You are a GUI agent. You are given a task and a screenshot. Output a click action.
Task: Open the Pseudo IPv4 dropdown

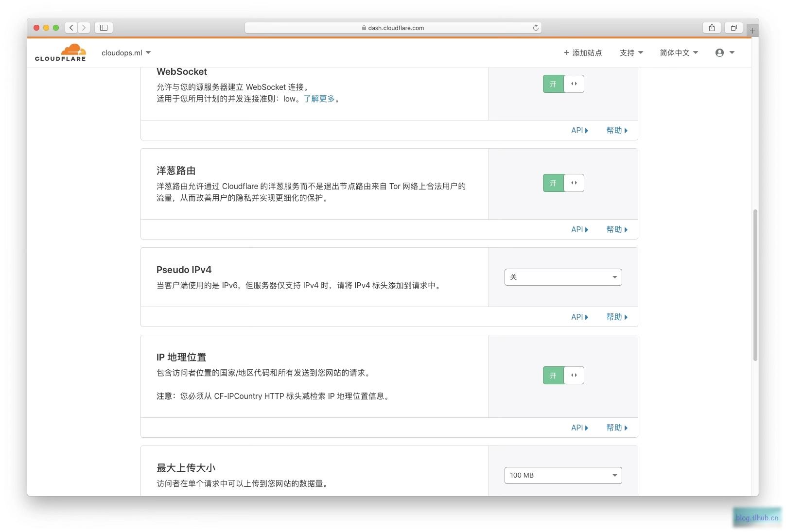pos(563,277)
